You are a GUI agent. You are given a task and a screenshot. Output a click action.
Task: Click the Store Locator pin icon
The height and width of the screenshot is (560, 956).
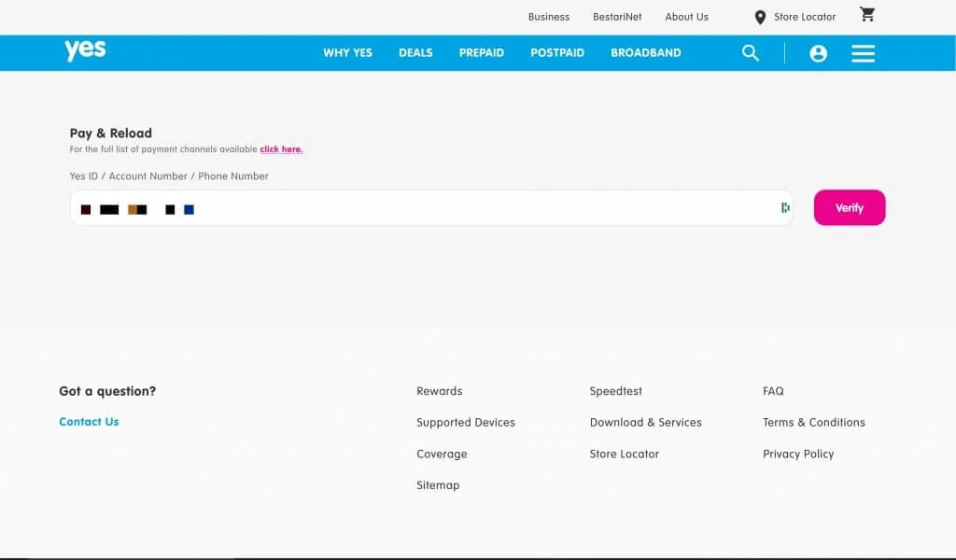760,18
